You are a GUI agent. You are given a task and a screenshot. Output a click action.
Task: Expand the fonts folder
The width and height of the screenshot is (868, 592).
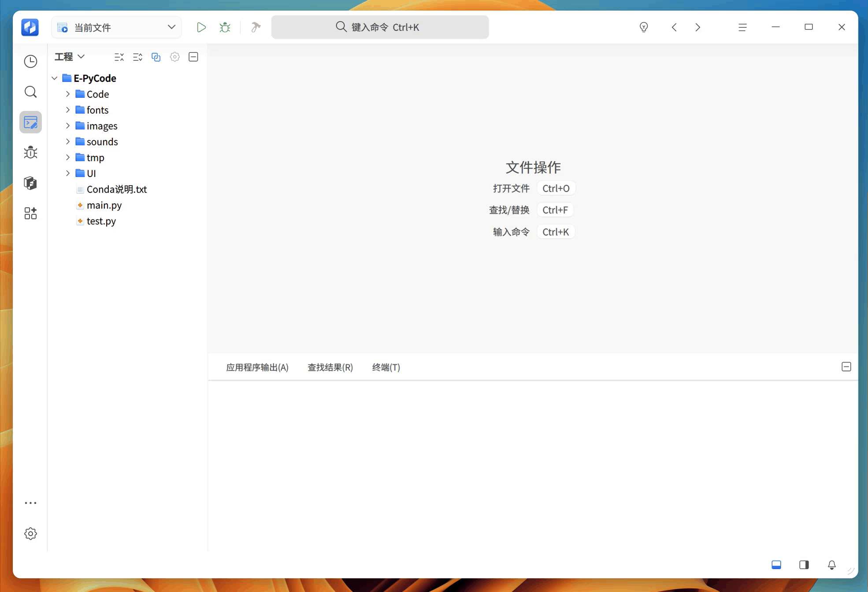[68, 110]
